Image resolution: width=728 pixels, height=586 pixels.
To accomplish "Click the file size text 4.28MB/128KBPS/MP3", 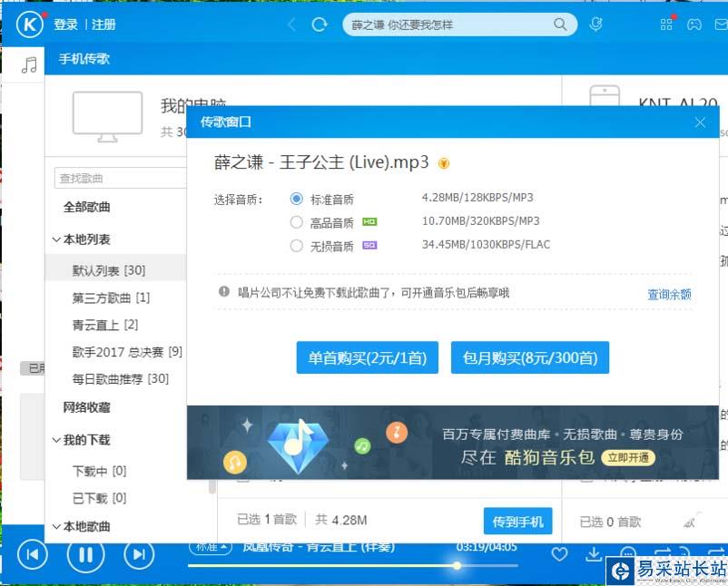I will [x=477, y=198].
